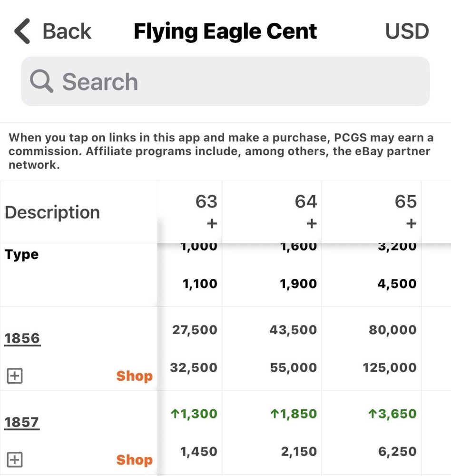Tap the Back chevron icon
451x476 pixels.
coord(23,32)
